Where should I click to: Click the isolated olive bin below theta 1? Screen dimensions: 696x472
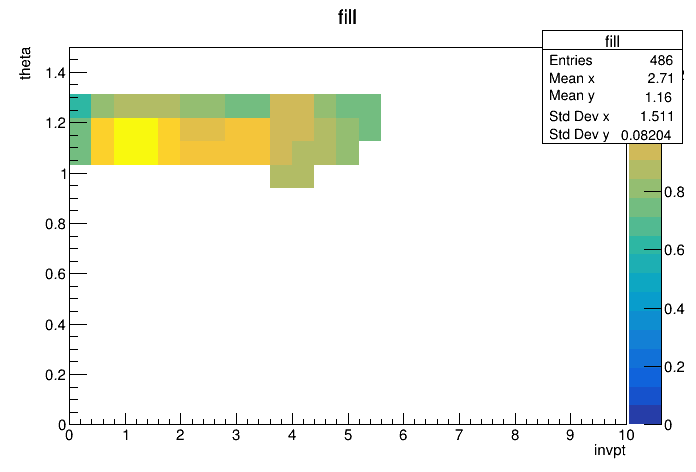pyautogui.click(x=292, y=176)
